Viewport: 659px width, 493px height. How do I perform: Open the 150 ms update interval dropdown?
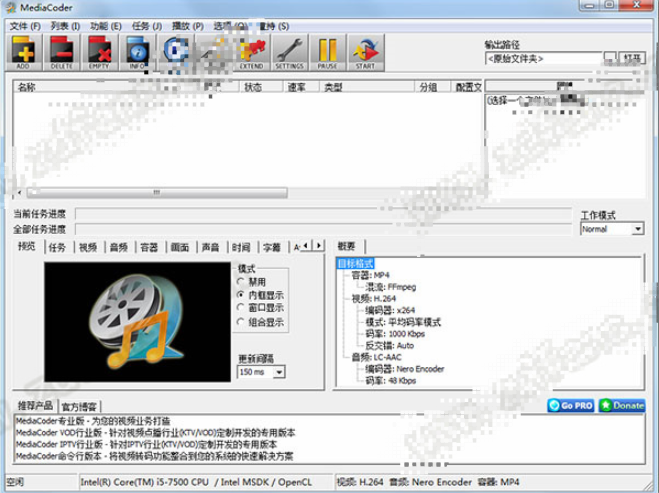[x=261, y=372]
